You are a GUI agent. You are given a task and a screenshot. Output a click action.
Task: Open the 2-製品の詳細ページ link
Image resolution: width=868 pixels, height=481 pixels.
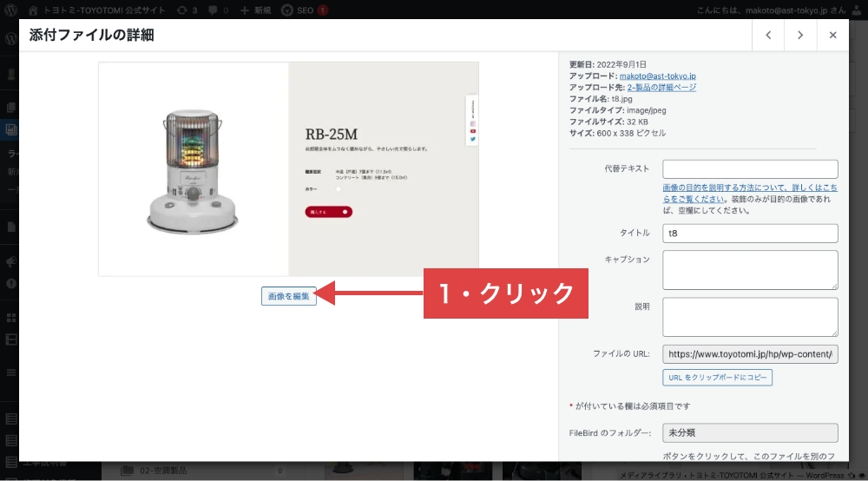click(x=661, y=88)
